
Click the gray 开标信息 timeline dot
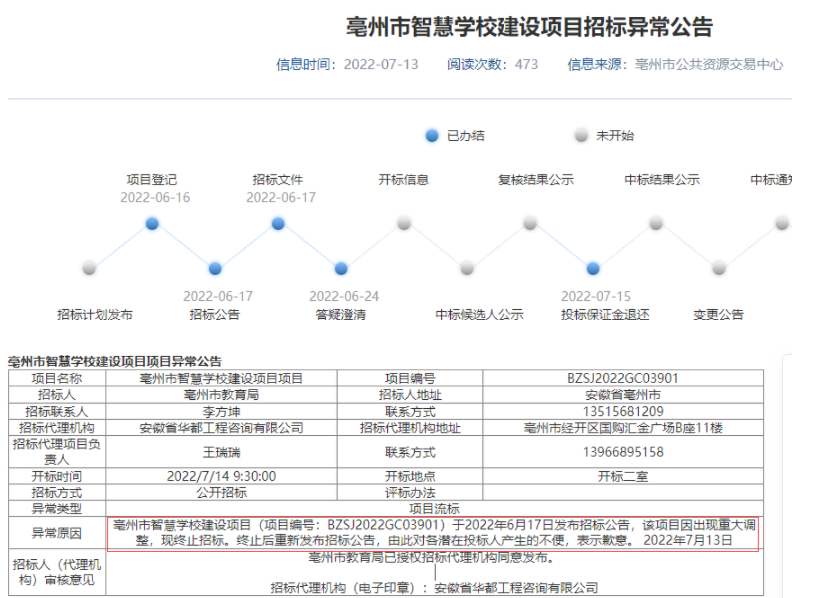404,223
